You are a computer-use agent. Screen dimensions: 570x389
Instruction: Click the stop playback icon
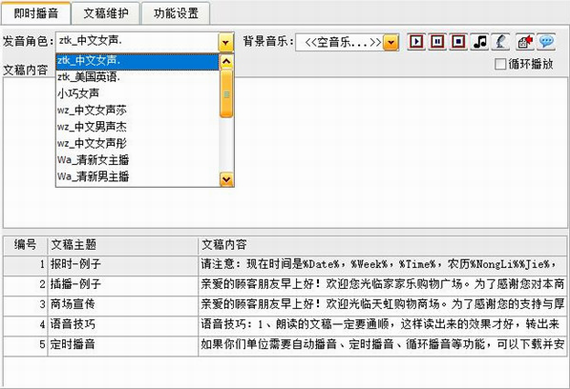tap(458, 41)
